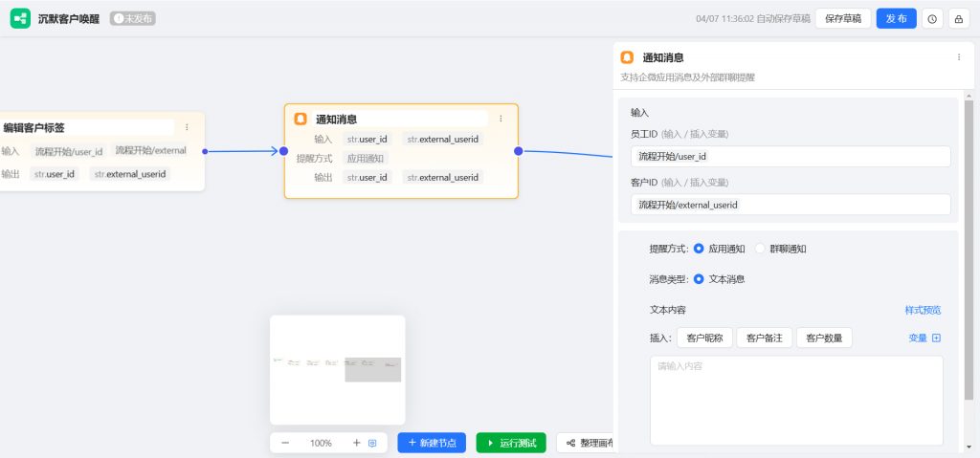Insert 客户昵称 placeholder
The image size is (980, 458).
704,338
